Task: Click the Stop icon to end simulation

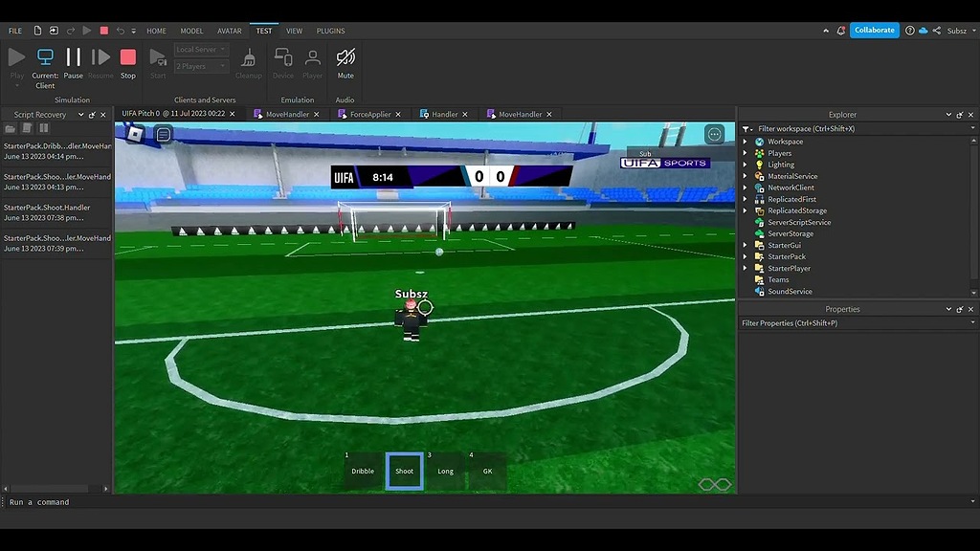Action: pos(127,59)
